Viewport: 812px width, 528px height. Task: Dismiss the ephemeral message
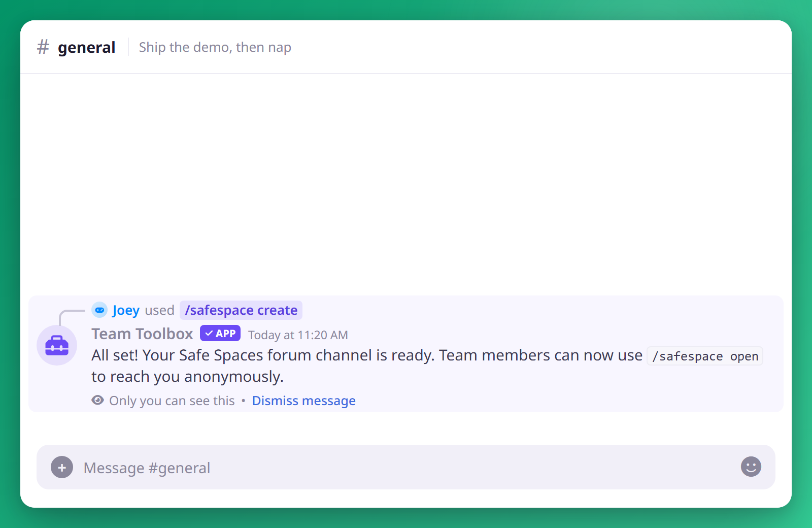tap(303, 401)
